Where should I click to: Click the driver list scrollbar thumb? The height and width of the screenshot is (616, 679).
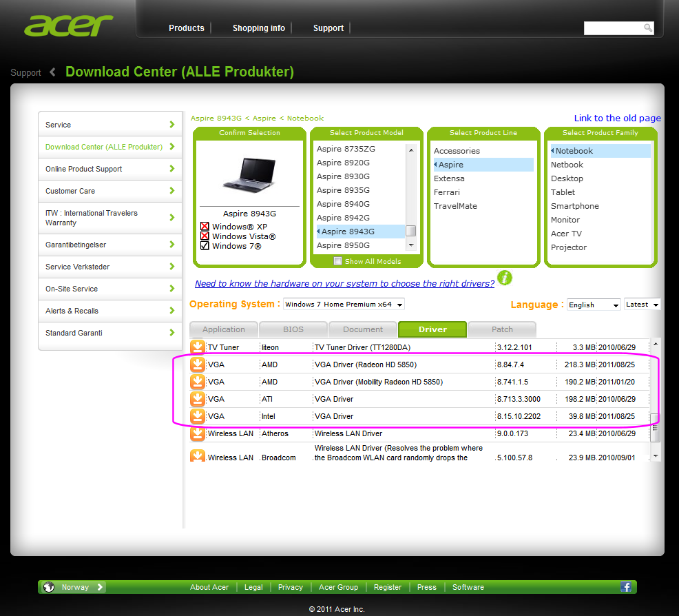(x=656, y=428)
